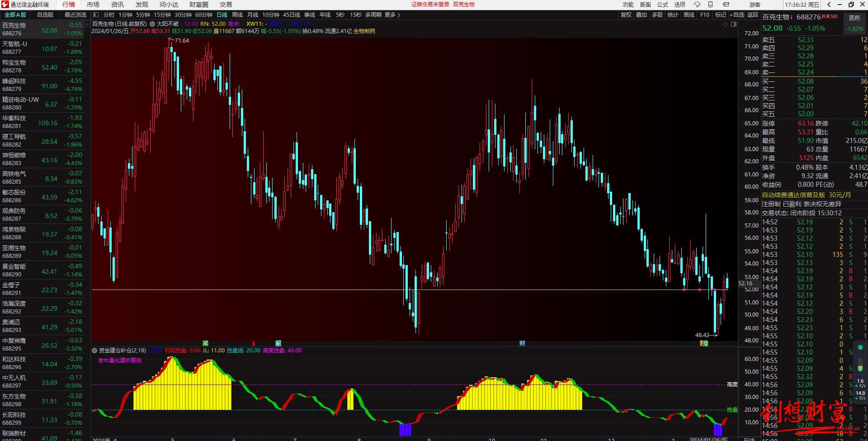The image size is (868, 441).
Task: Select the 30分钟 period
Action: (x=183, y=15)
